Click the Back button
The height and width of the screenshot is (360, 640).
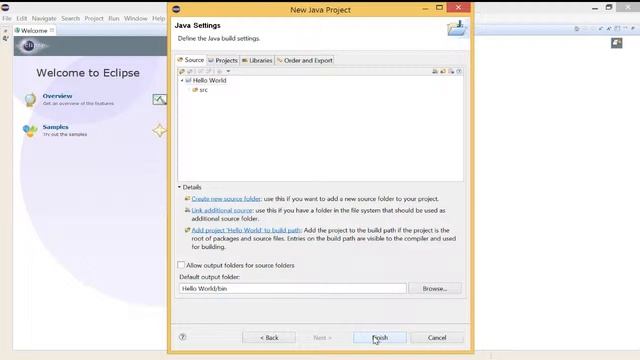coord(269,338)
